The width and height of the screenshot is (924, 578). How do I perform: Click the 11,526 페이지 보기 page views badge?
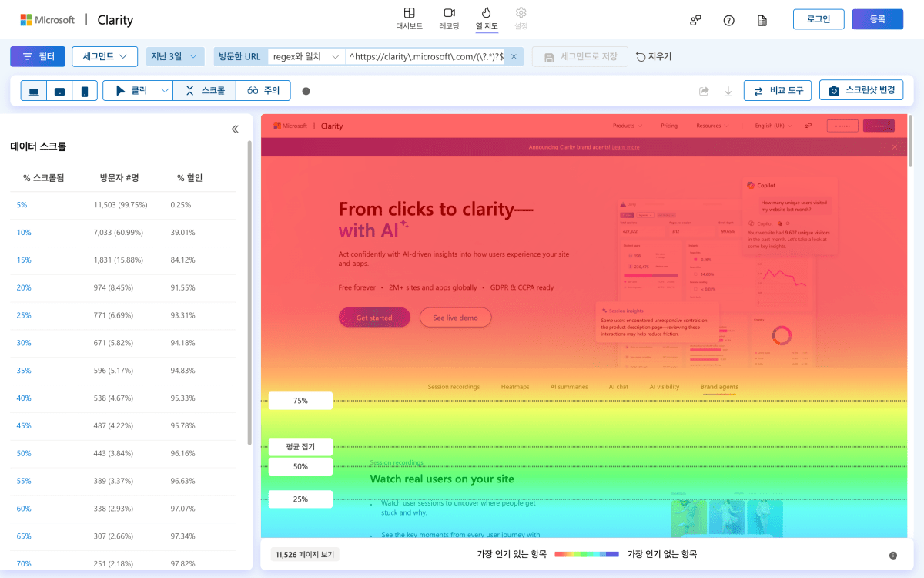[x=305, y=554]
